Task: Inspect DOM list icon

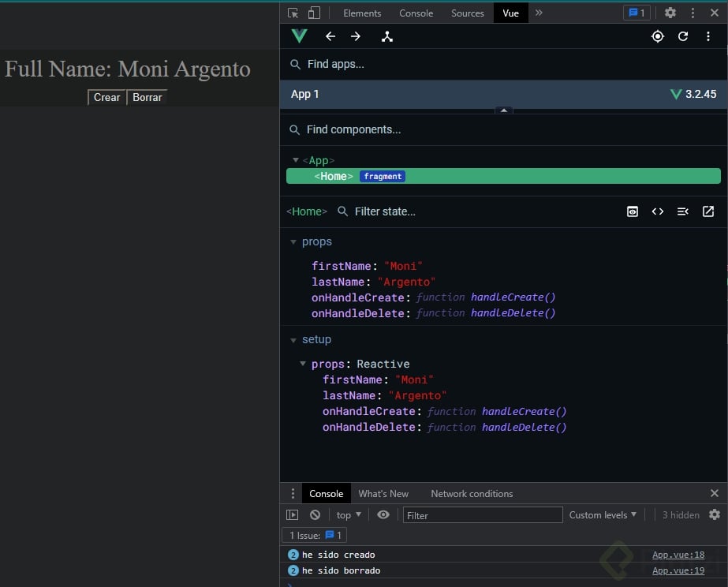Action: [682, 211]
